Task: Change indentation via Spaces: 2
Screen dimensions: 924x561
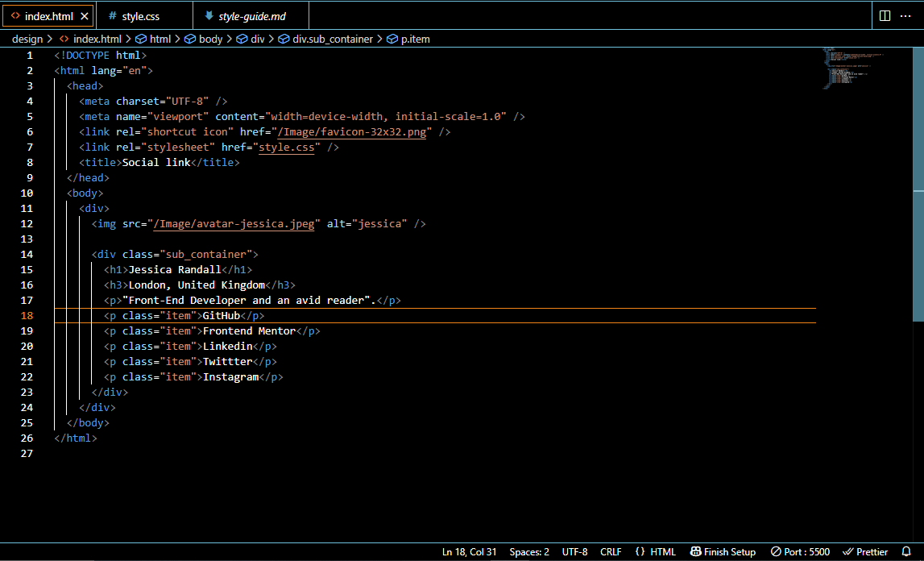Action: 529,551
